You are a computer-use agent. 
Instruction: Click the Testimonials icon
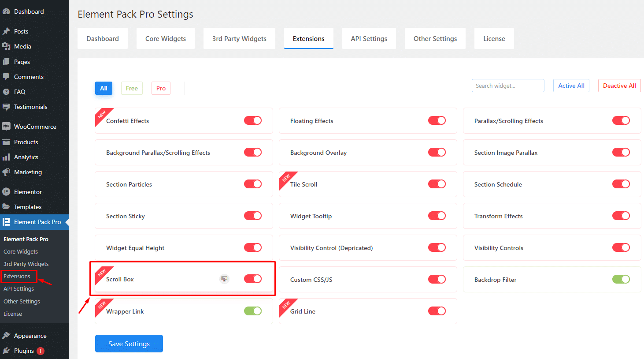(x=6, y=107)
